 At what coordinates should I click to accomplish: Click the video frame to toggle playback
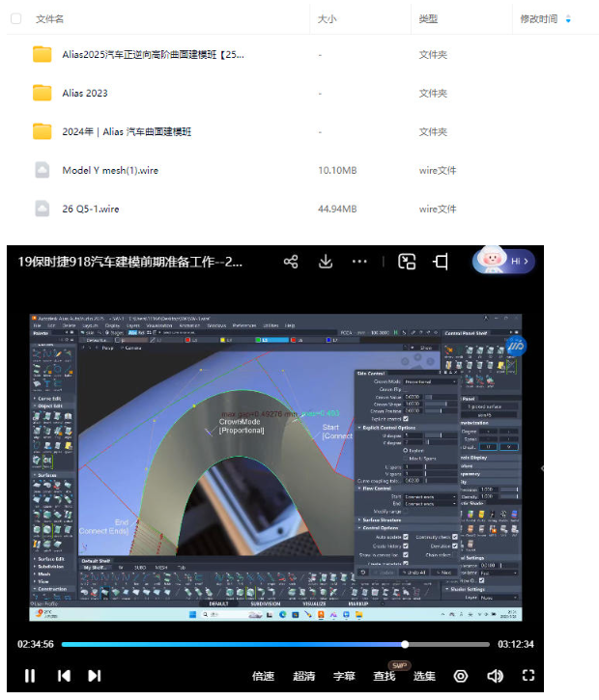click(x=275, y=467)
